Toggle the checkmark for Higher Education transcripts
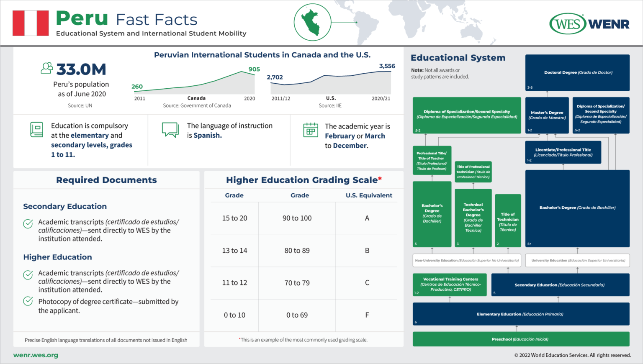This screenshot has width=643, height=364. (x=28, y=274)
